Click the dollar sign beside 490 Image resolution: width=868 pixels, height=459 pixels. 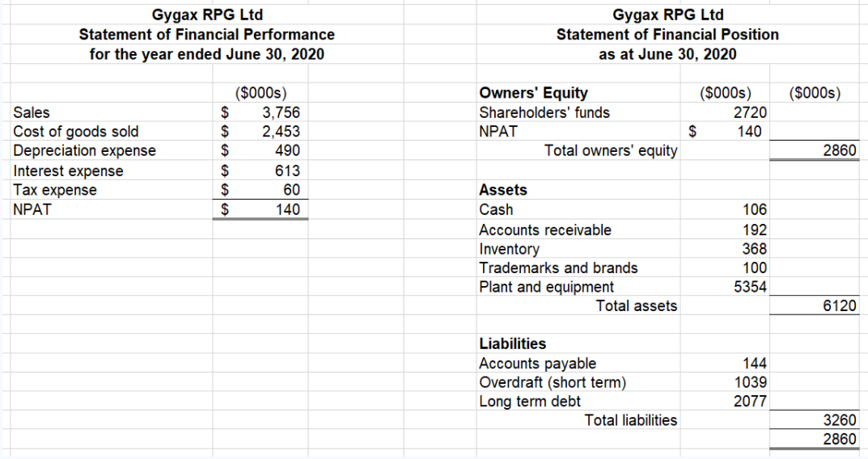click(225, 150)
